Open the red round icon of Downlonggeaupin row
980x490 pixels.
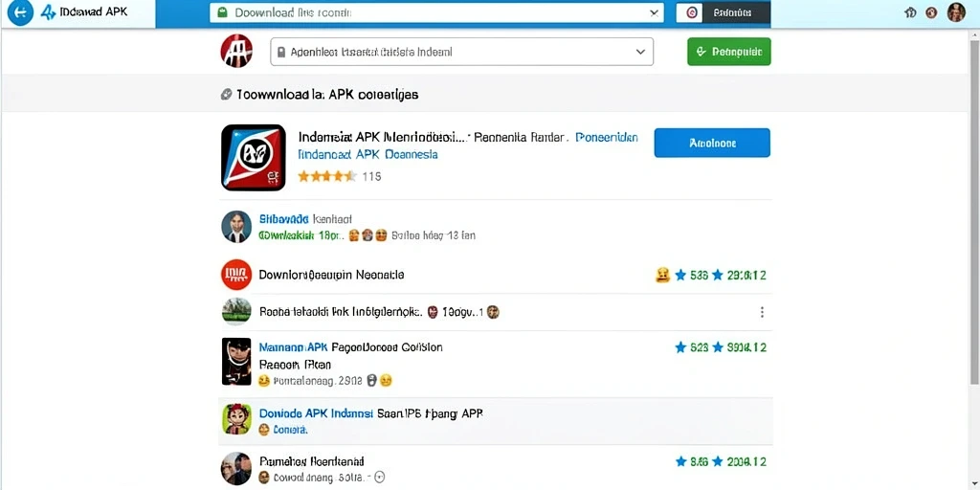(236, 275)
